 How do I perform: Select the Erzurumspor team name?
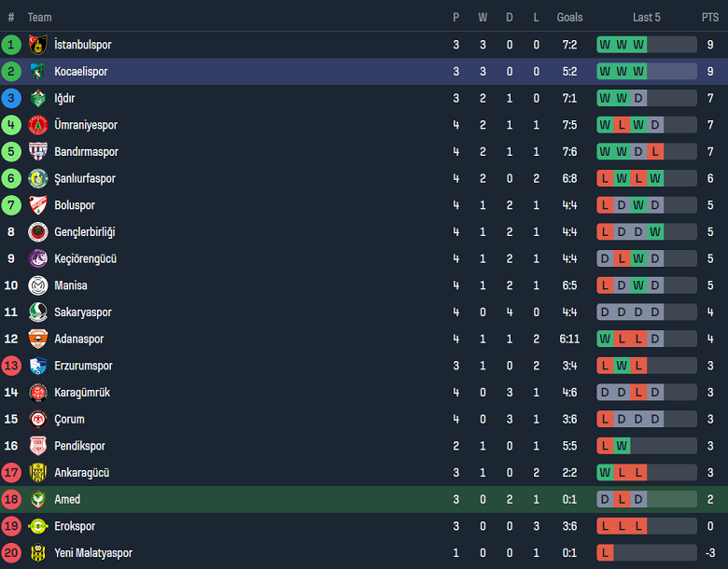(x=83, y=367)
